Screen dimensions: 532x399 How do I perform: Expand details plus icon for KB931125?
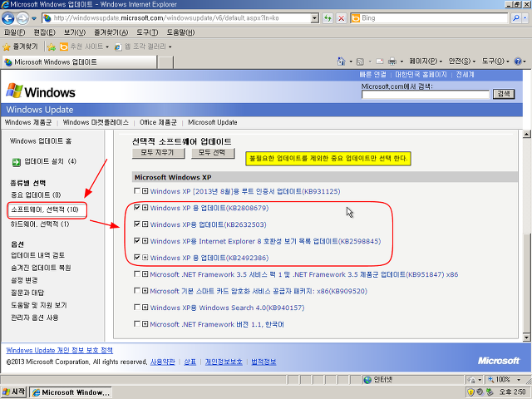(145, 191)
